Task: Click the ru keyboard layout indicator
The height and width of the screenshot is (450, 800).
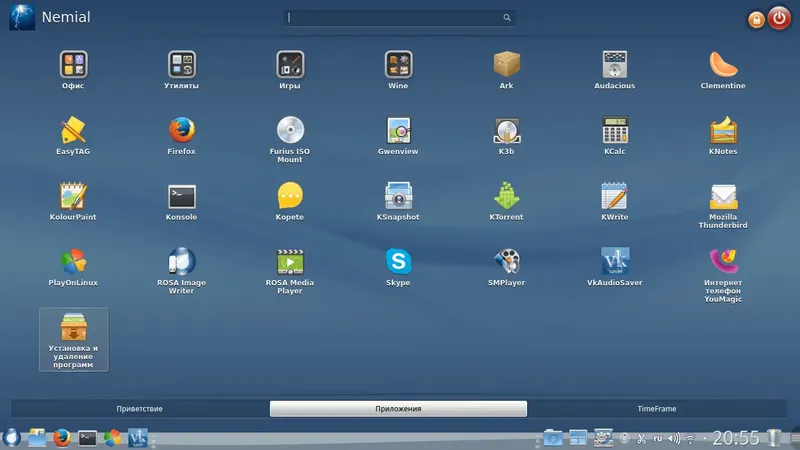Action: pyautogui.click(x=658, y=438)
